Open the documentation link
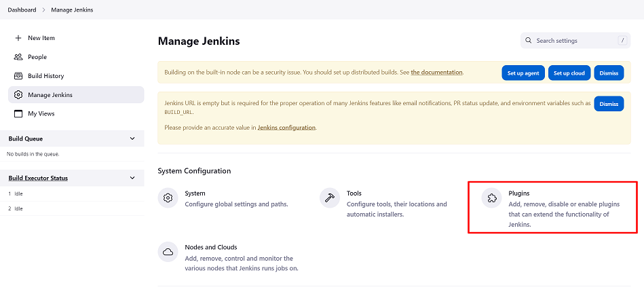Image resolution: width=644 pixels, height=300 pixels. coord(436,72)
